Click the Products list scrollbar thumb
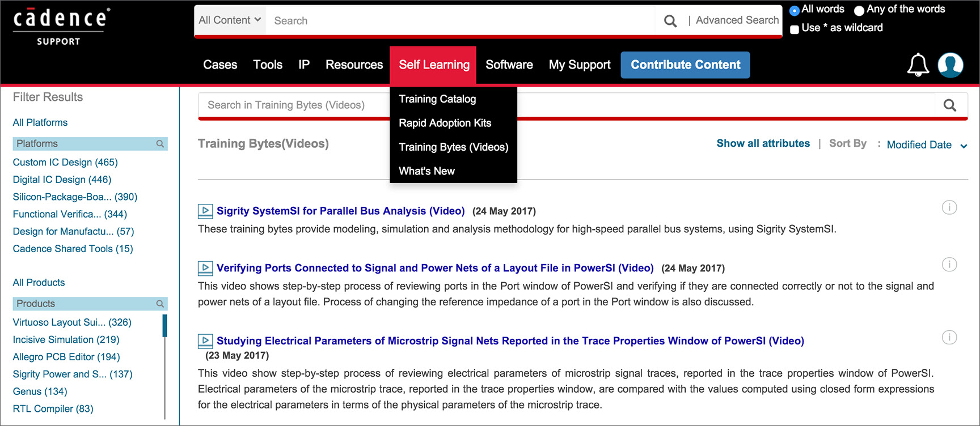Image resolution: width=980 pixels, height=426 pixels. 164,326
